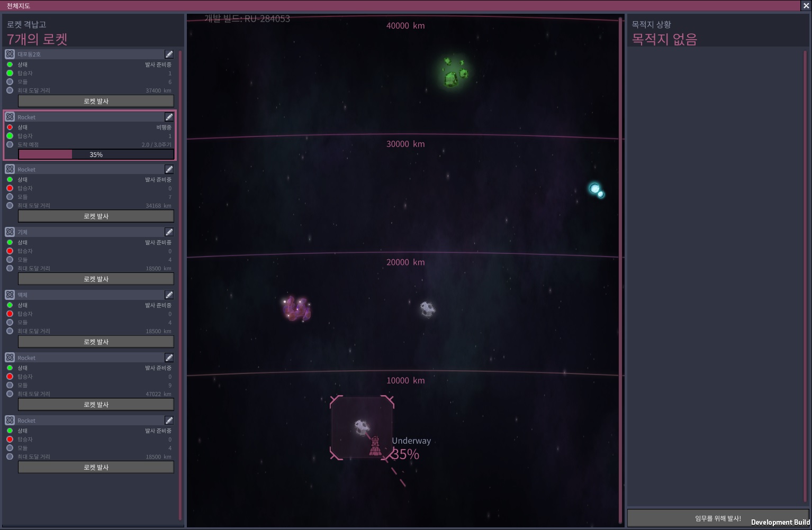Click the rocket emblem icon beside 대포동2호
The image size is (812, 530).
point(10,54)
